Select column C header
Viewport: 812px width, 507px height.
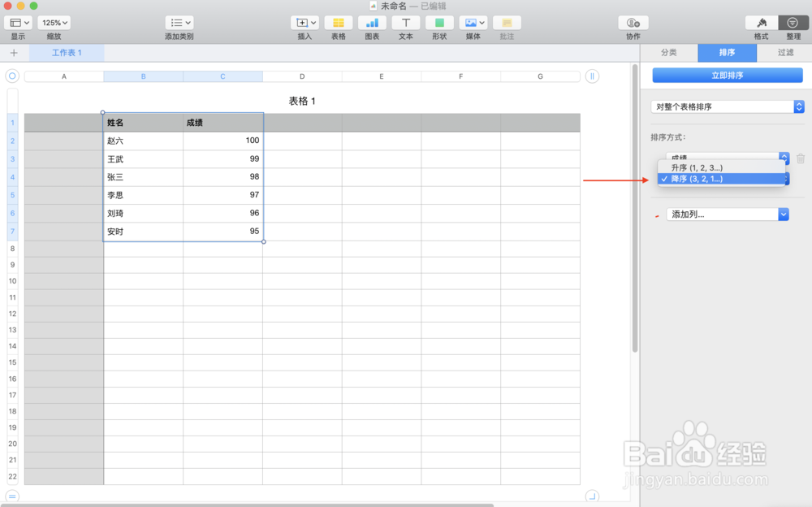(222, 76)
